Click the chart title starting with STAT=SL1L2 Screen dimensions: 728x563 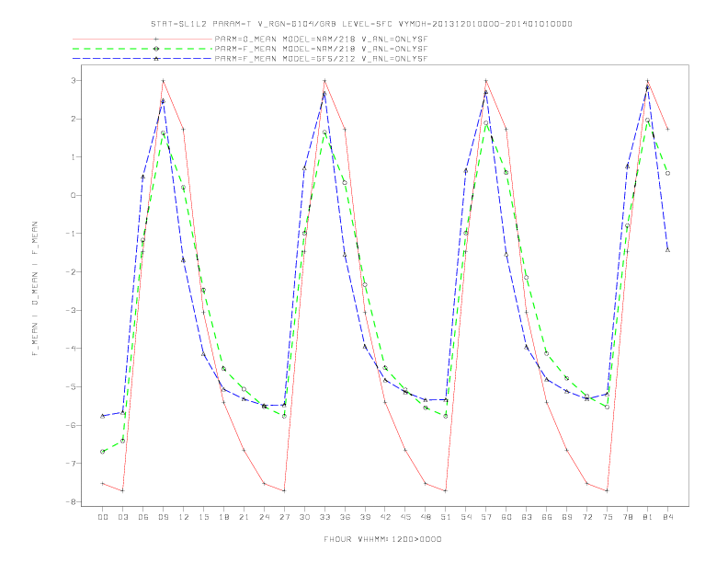coord(361,24)
